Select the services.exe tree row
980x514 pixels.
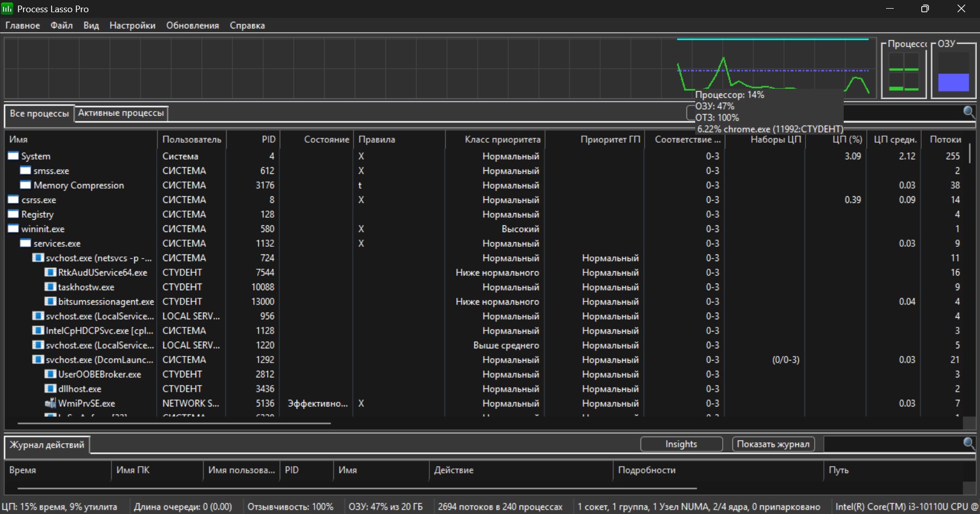[57, 244]
